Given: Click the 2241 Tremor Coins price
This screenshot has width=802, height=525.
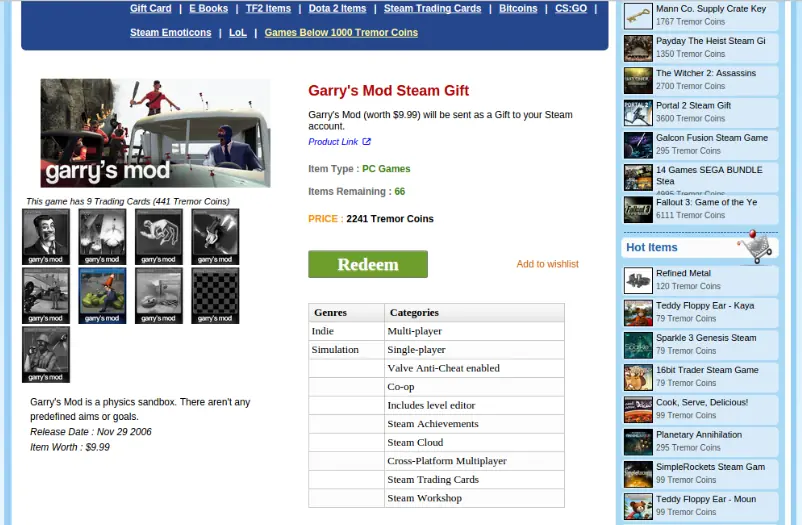Looking at the screenshot, I should 390,219.
